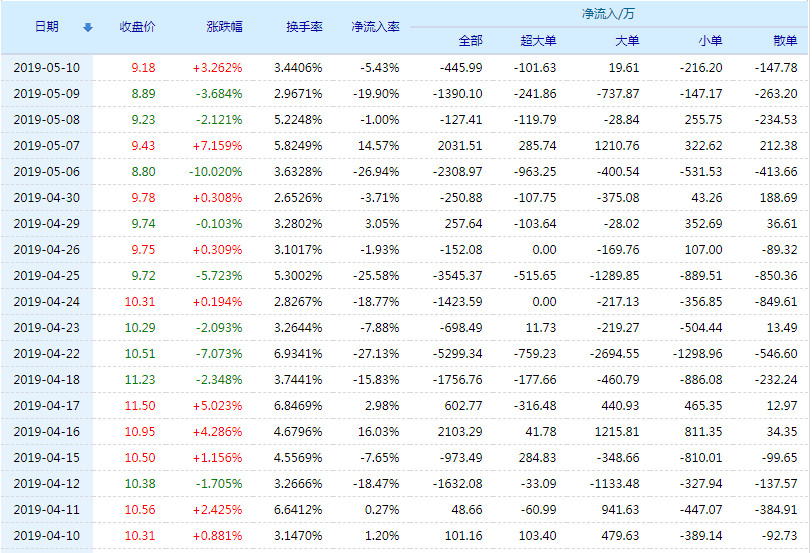The width and height of the screenshot is (812, 553).
Task: Select the 小单 sub-column header
Action: click(710, 41)
